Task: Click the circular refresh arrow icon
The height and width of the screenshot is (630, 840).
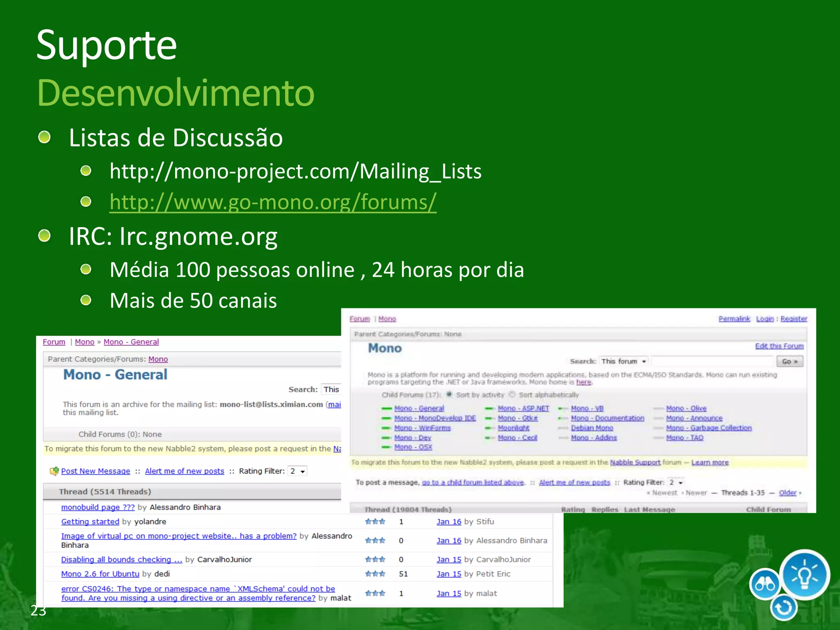Action: [x=783, y=607]
